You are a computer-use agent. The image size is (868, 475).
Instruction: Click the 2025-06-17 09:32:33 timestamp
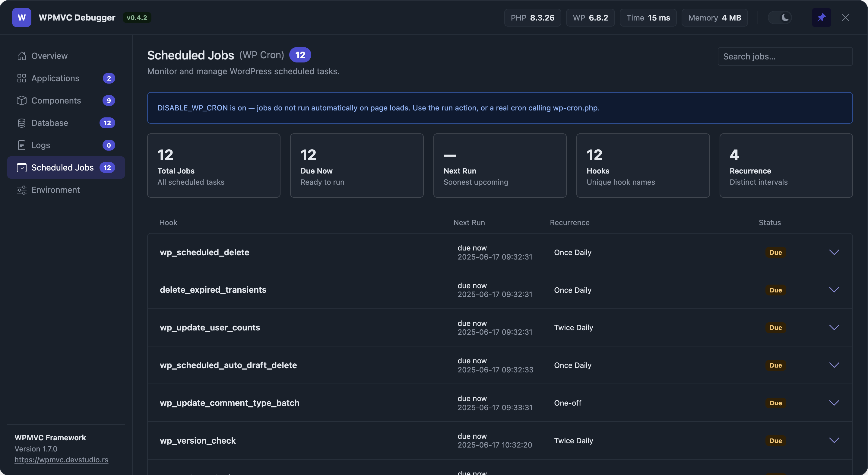pos(495,370)
